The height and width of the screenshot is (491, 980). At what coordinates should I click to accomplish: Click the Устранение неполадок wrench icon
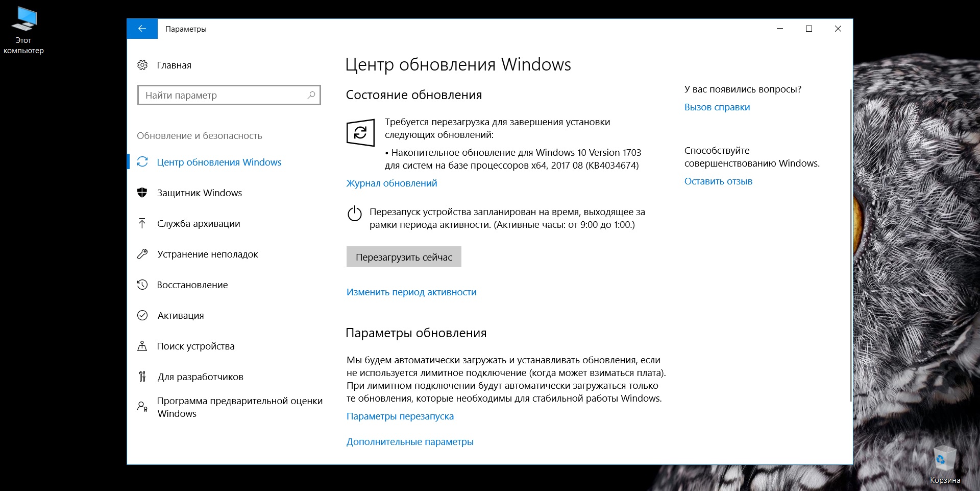(142, 254)
